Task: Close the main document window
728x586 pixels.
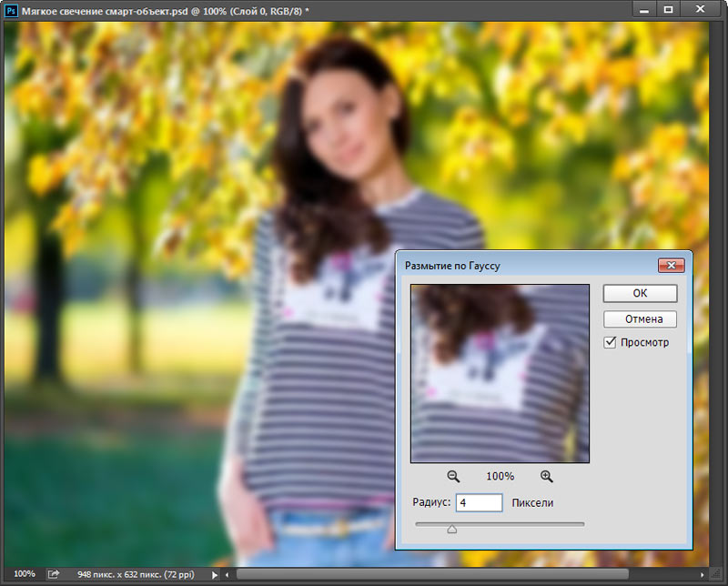Action: (x=701, y=9)
